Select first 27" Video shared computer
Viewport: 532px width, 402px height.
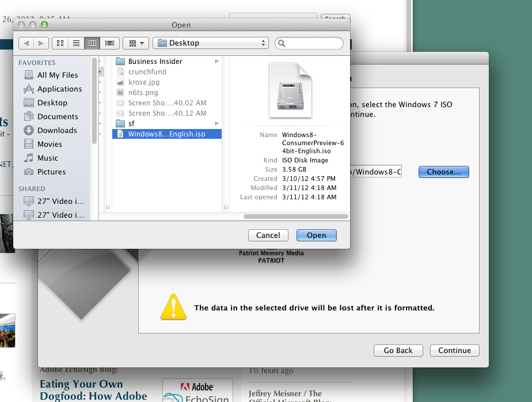pos(54,202)
